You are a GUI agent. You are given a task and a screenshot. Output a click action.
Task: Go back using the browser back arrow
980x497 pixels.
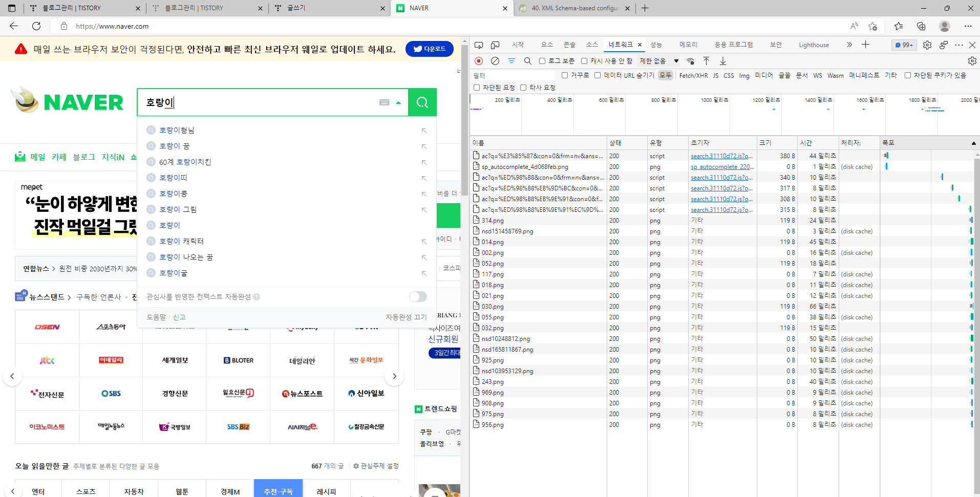[x=14, y=26]
